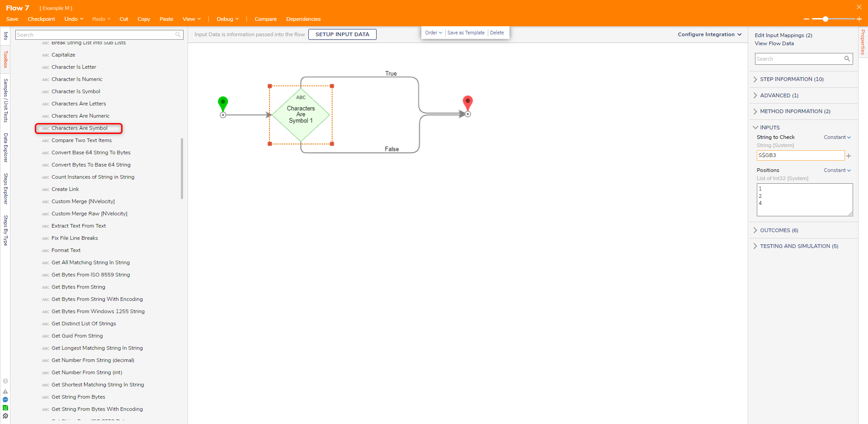This screenshot has height=424, width=868.
Task: Close the Flow 7 designer window
Action: pyautogui.click(x=859, y=7)
